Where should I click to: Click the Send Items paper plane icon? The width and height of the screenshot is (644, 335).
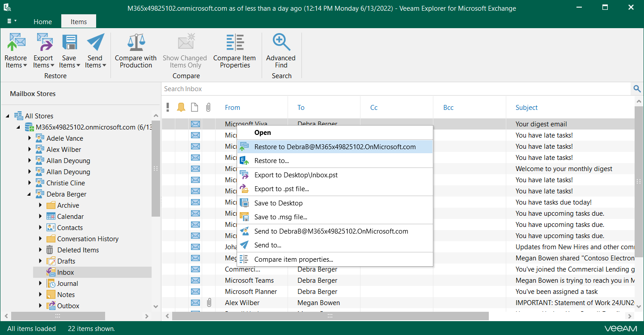coord(95,42)
